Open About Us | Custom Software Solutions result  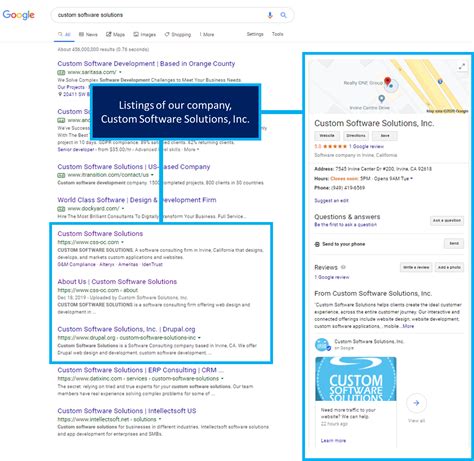click(117, 282)
